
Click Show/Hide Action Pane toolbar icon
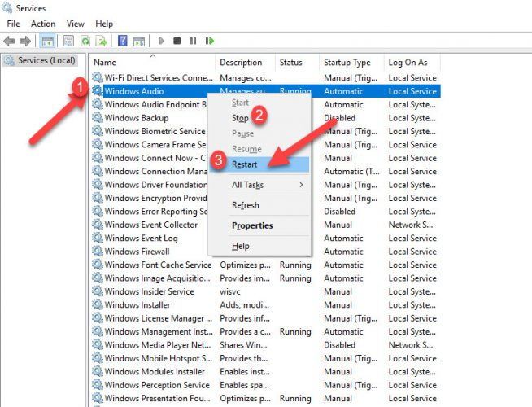click(139, 41)
